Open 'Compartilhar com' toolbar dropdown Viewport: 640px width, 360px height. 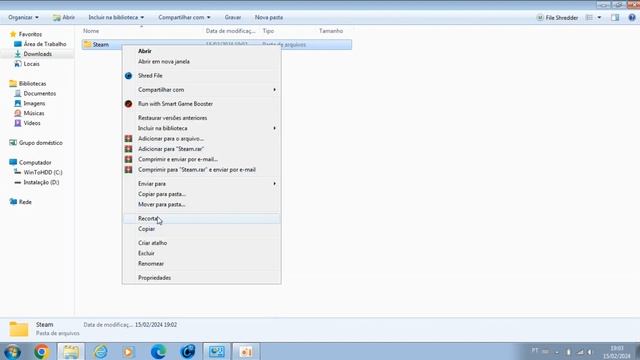(x=184, y=18)
